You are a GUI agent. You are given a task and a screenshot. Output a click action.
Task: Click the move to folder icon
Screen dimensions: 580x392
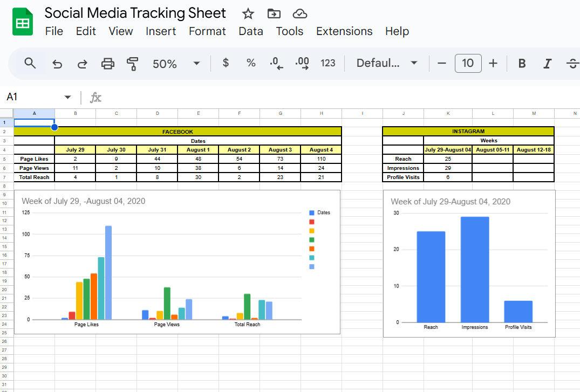pos(274,13)
